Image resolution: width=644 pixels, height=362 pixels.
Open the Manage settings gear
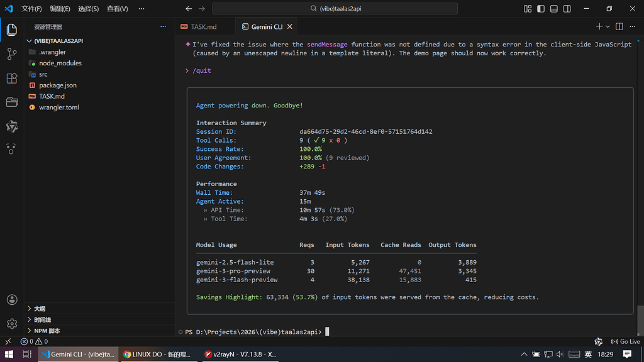(12, 324)
